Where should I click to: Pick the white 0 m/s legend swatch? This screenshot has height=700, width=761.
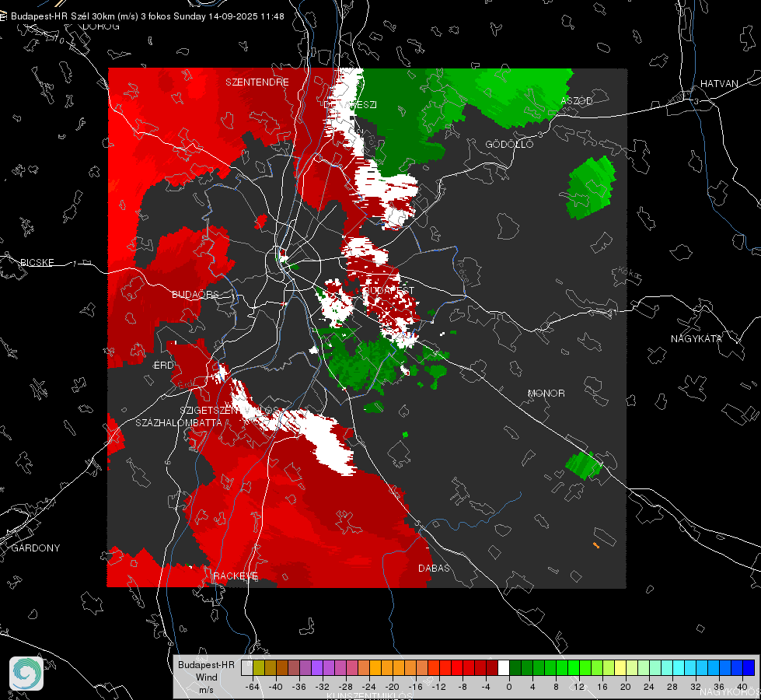(x=504, y=668)
